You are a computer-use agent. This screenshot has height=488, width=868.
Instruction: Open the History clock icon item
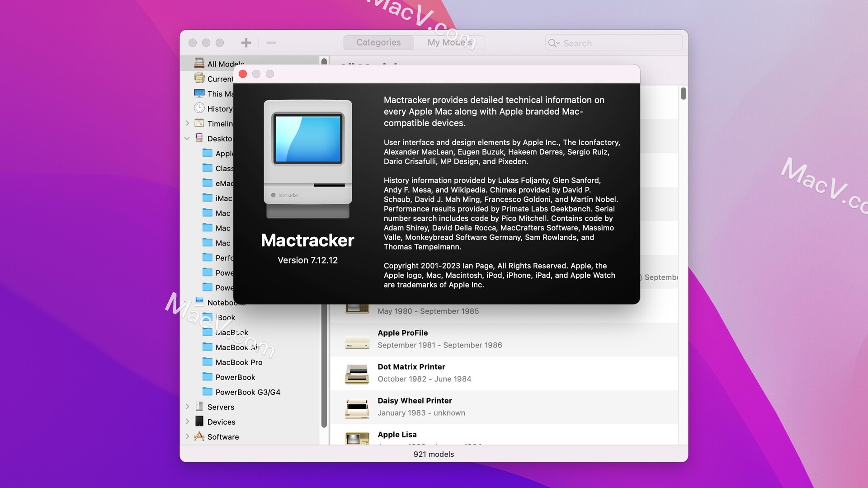[x=199, y=108]
